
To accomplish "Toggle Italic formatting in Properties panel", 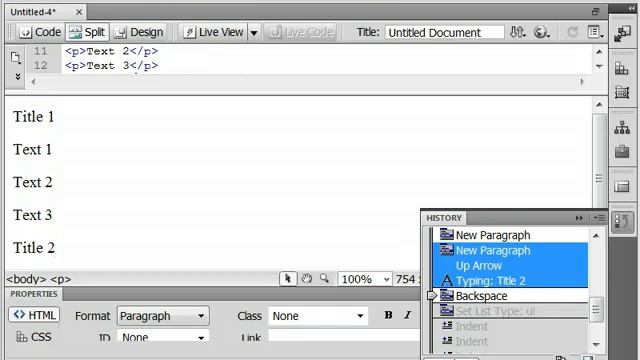I will coord(407,315).
